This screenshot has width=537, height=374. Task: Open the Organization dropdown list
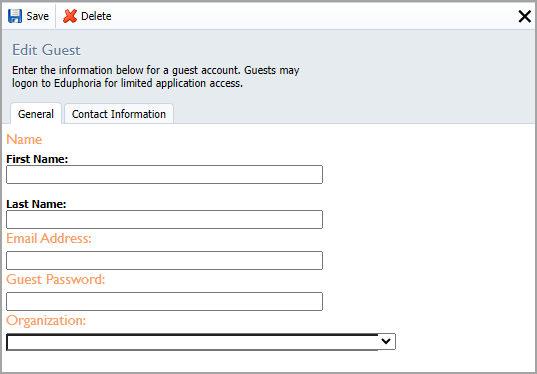tap(201, 342)
